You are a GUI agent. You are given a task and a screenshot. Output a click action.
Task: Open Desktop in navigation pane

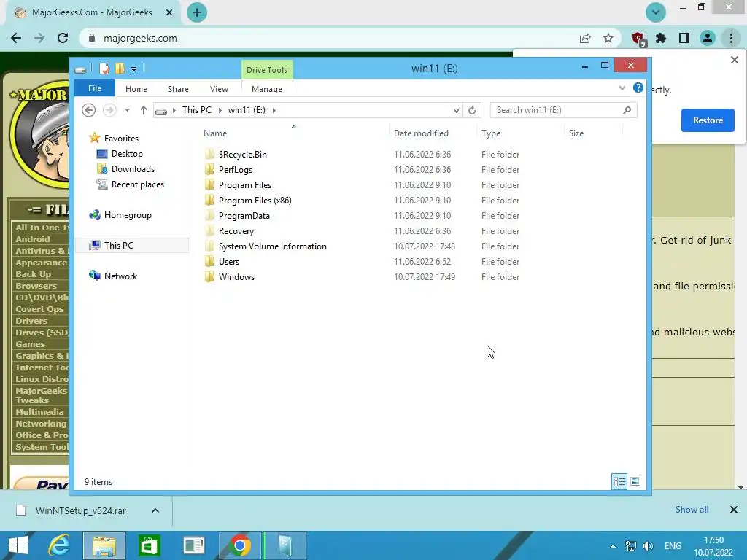[127, 154]
